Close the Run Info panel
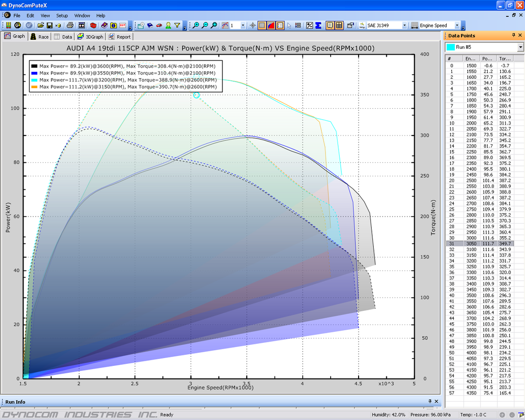Image resolution: width=525 pixels, height=420 pixels. (436, 401)
